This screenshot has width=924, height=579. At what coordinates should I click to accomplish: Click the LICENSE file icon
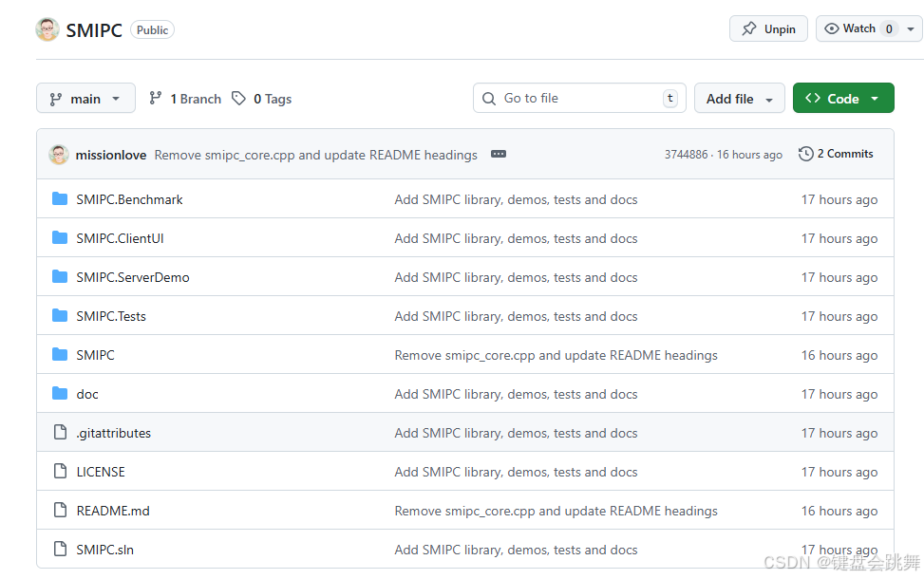(x=60, y=471)
